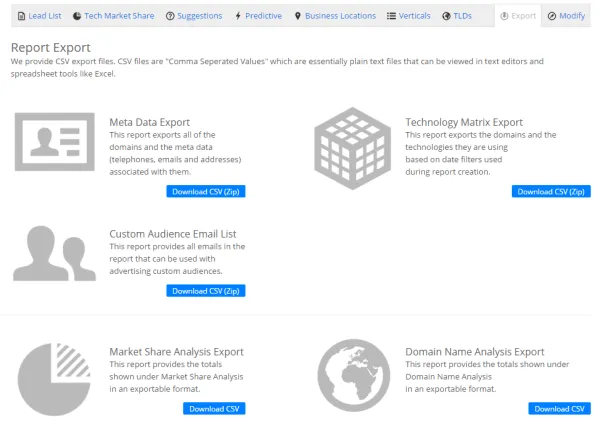Open the Modify tab
The height and width of the screenshot is (422, 600).
pos(566,16)
